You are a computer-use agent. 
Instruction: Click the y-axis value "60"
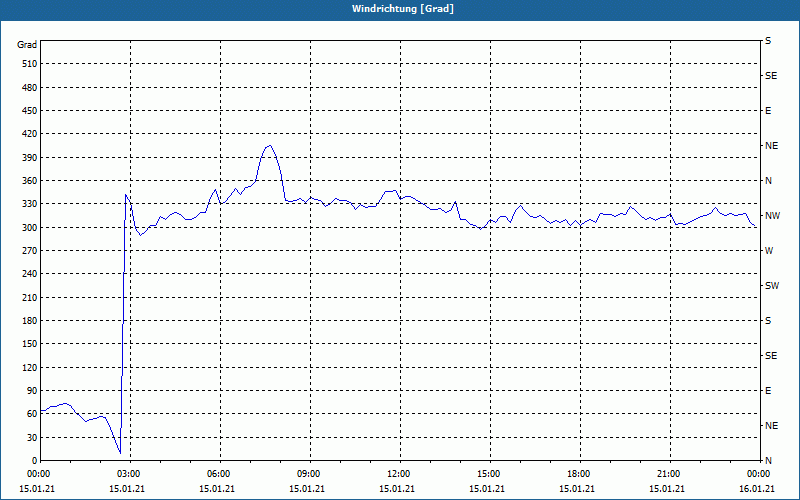(32, 414)
